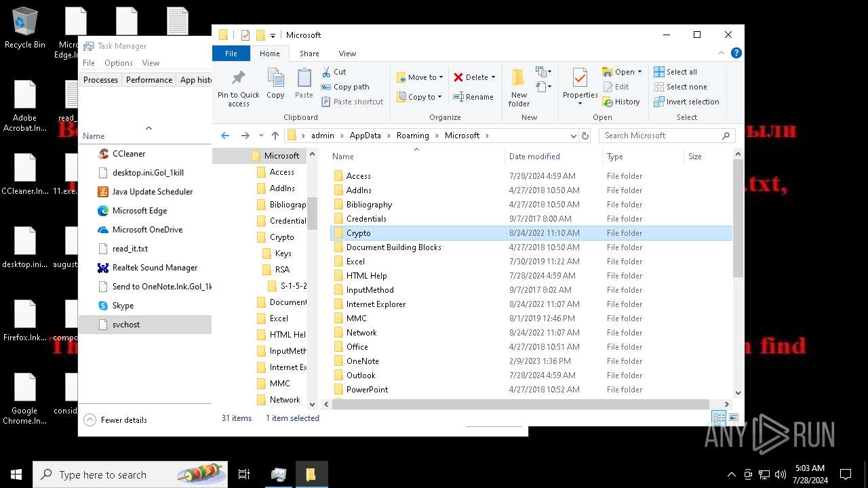Open Task View on taskbar
The image size is (868, 488).
pos(244,474)
